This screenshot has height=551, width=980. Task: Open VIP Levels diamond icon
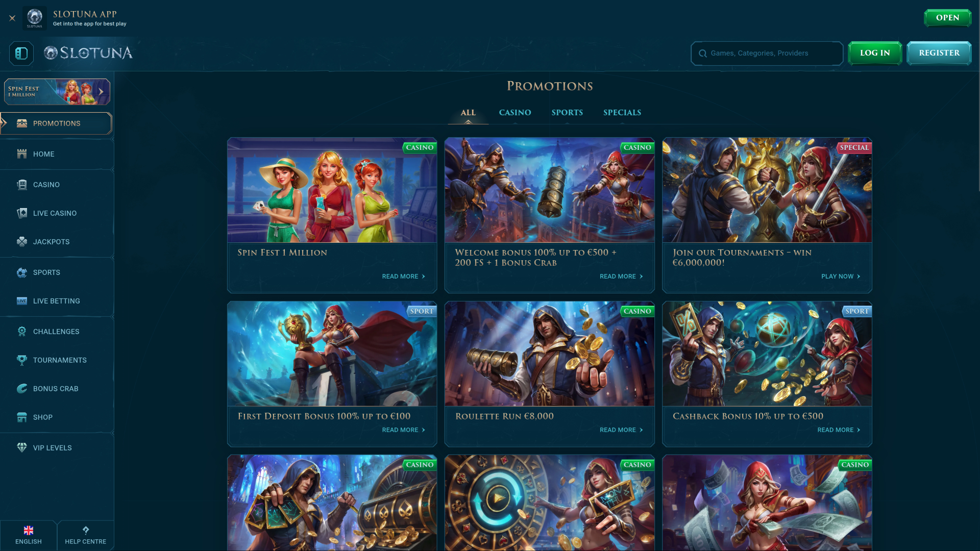tap(21, 447)
